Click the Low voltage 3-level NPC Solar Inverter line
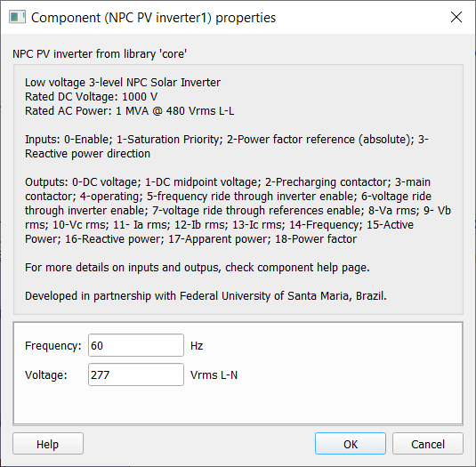The width and height of the screenshot is (476, 467). point(123,82)
